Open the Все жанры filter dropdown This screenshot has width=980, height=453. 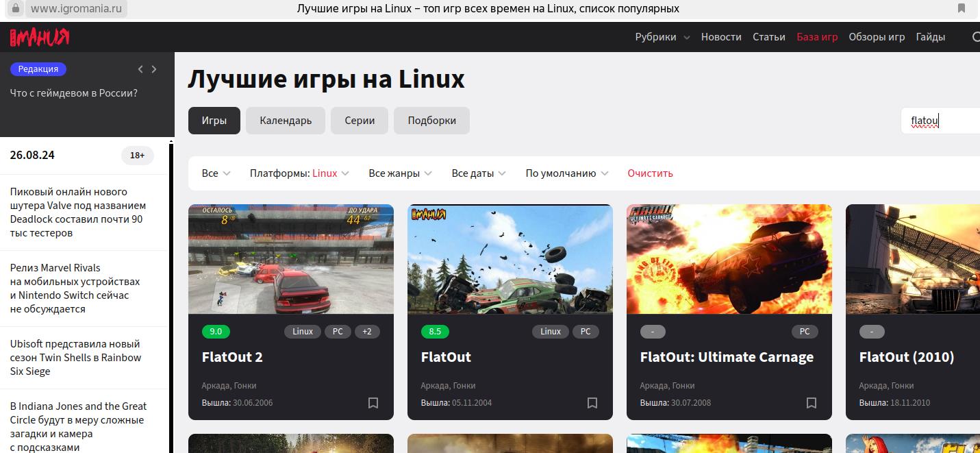pos(401,173)
